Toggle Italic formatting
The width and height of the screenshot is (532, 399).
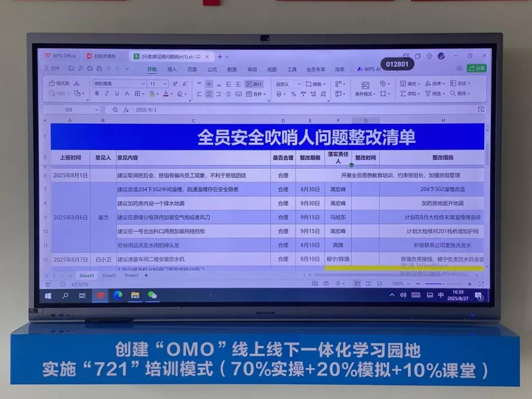click(106, 94)
